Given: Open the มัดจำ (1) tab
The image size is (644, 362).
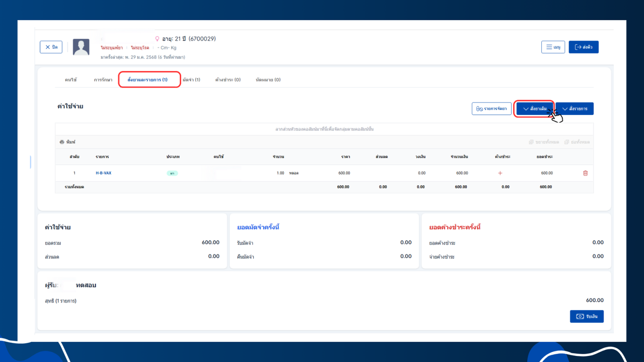Looking at the screenshot, I should (191, 80).
